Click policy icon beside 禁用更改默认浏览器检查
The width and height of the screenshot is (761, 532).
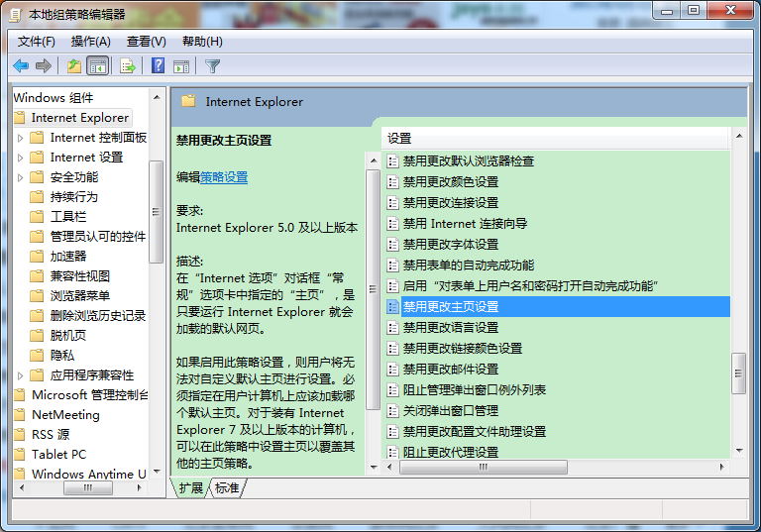pos(392,160)
